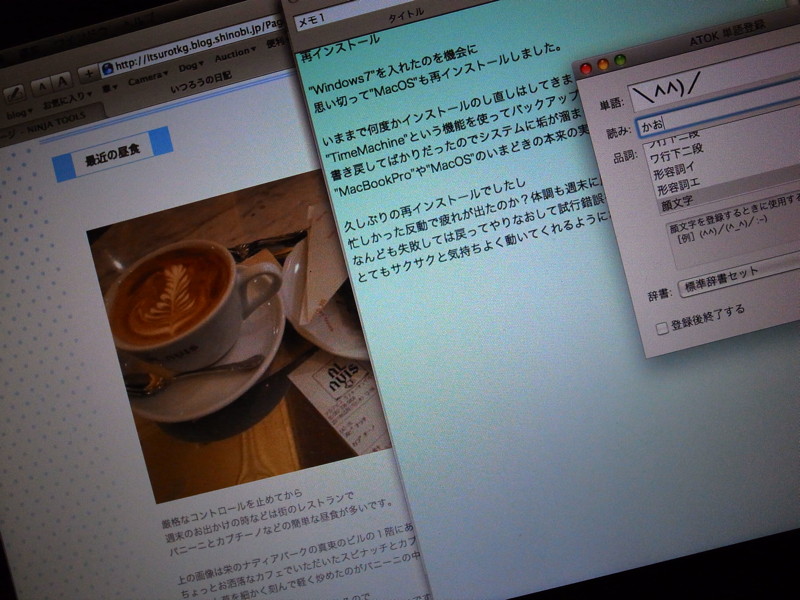Click the globe site icon in address bar

(x=108, y=68)
